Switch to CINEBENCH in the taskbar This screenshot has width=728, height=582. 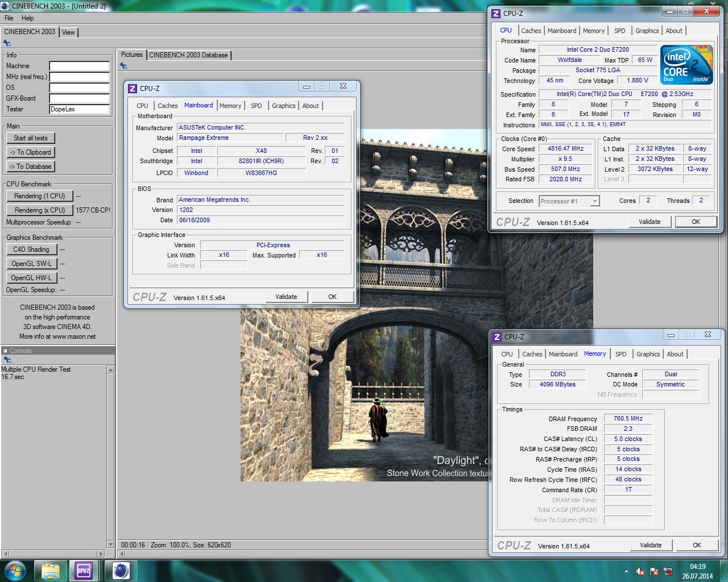[x=121, y=571]
